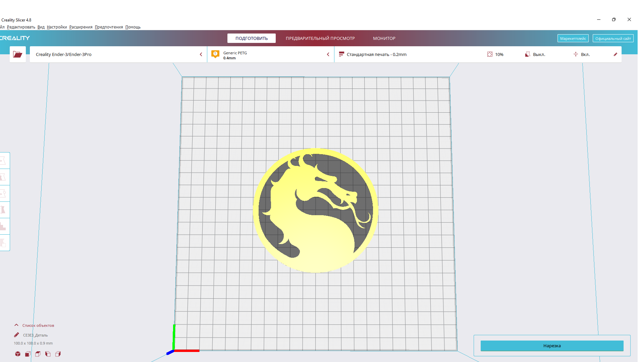Switch to top view cube icon
This screenshot has width=644, height=362.
click(x=38, y=354)
